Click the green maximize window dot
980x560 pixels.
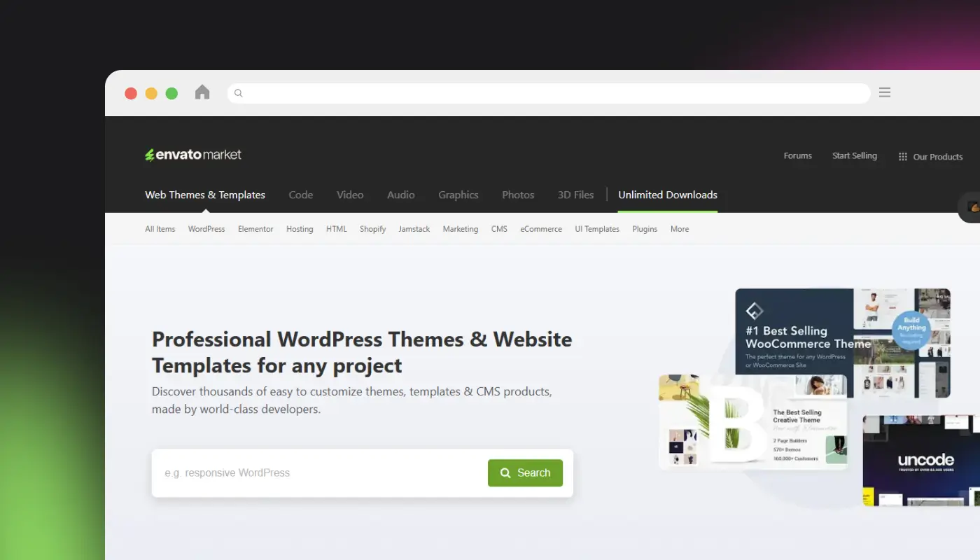pos(171,93)
